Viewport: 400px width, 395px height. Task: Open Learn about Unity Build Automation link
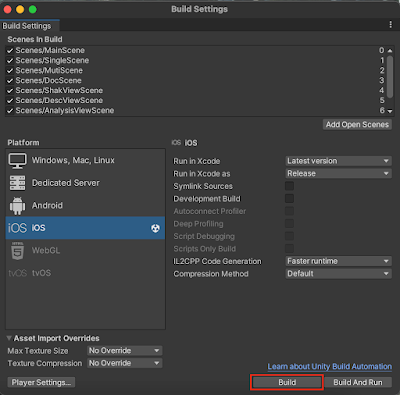coord(330,367)
